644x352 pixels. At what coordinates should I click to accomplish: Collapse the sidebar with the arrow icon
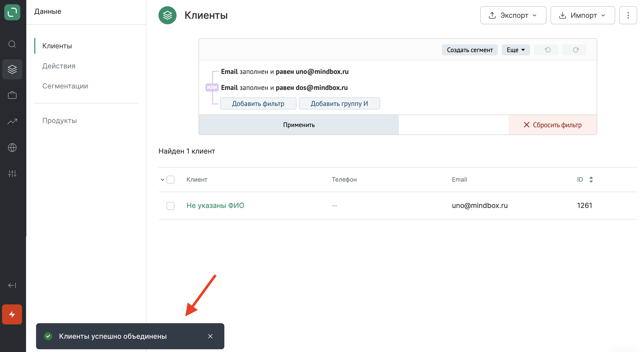[12, 285]
